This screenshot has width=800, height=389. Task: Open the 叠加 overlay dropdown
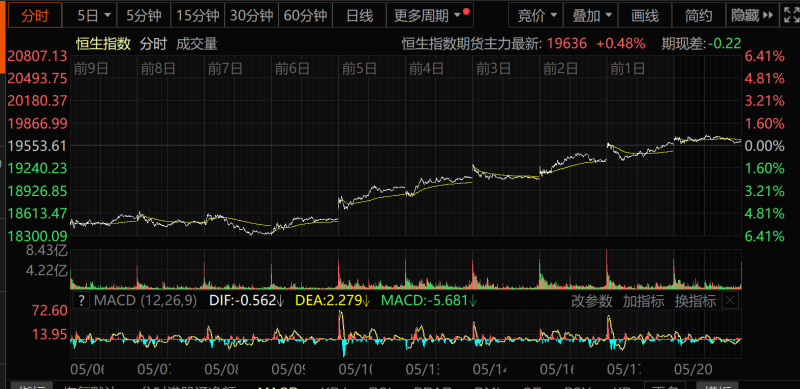click(x=591, y=16)
